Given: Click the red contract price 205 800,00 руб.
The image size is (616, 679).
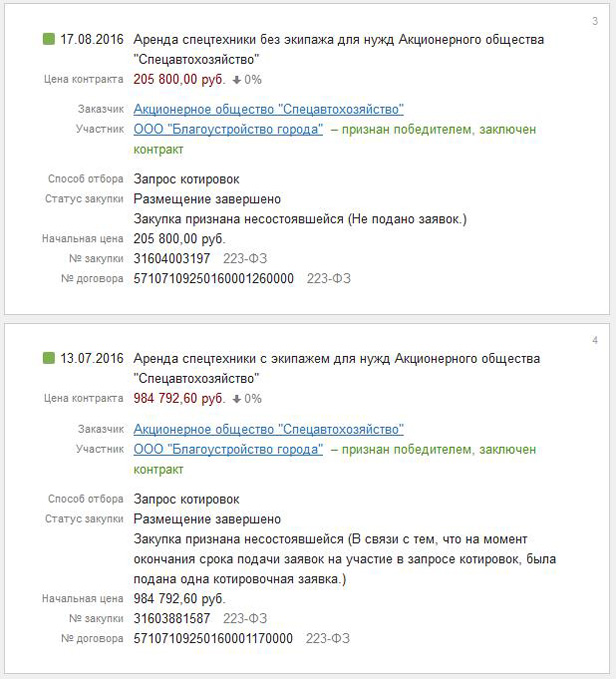Looking at the screenshot, I should tap(179, 79).
